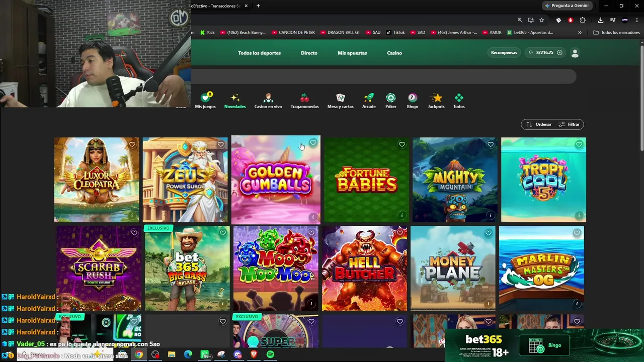Screen dimensions: 644x362
Task: Click the balance refresh icon
Action: pyautogui.click(x=531, y=52)
